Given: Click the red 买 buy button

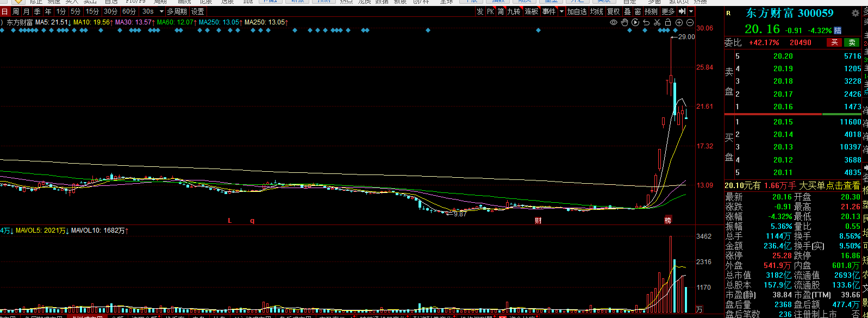Looking at the screenshot, I should coord(834,42).
